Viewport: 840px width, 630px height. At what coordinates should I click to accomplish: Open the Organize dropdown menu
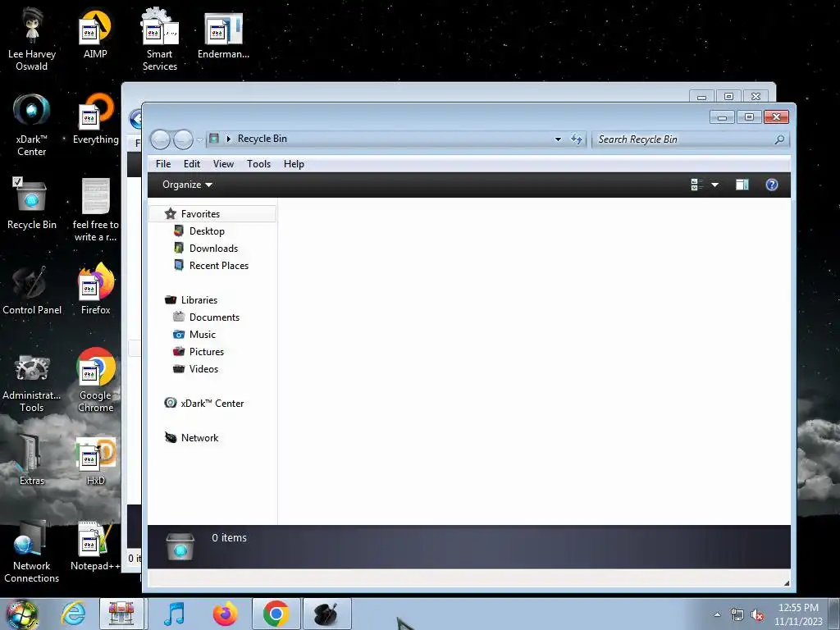[x=187, y=185]
